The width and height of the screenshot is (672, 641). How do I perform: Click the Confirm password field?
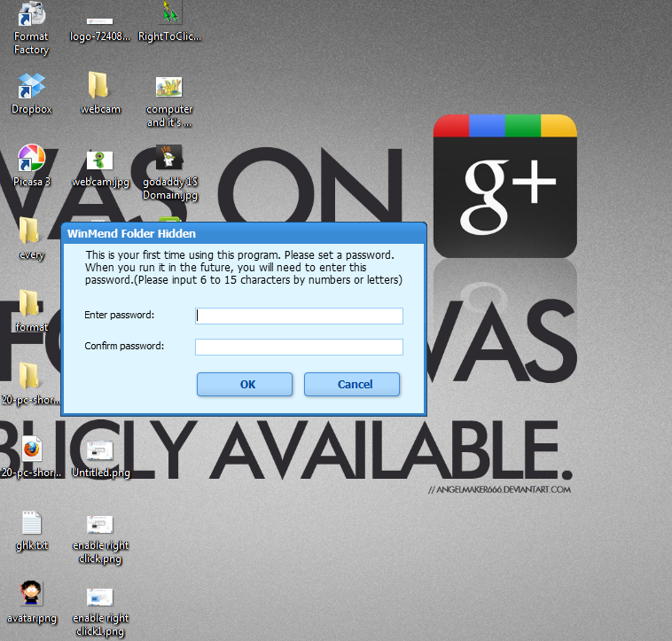click(x=299, y=347)
